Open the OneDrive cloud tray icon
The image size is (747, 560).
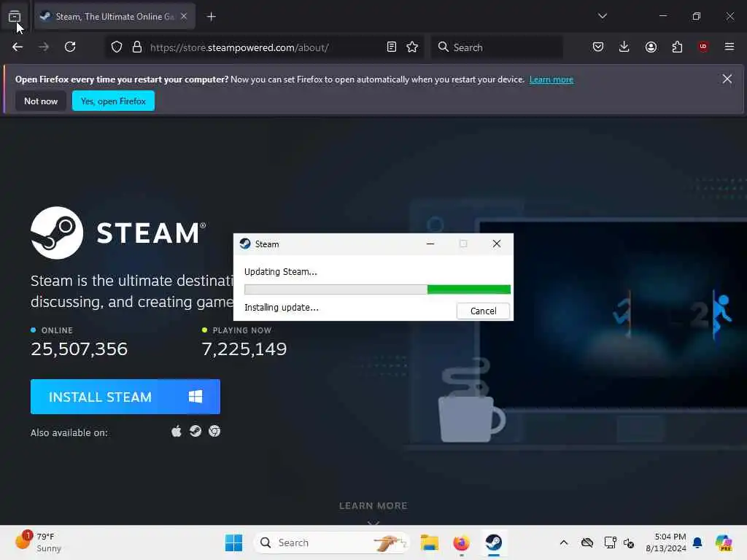point(587,542)
